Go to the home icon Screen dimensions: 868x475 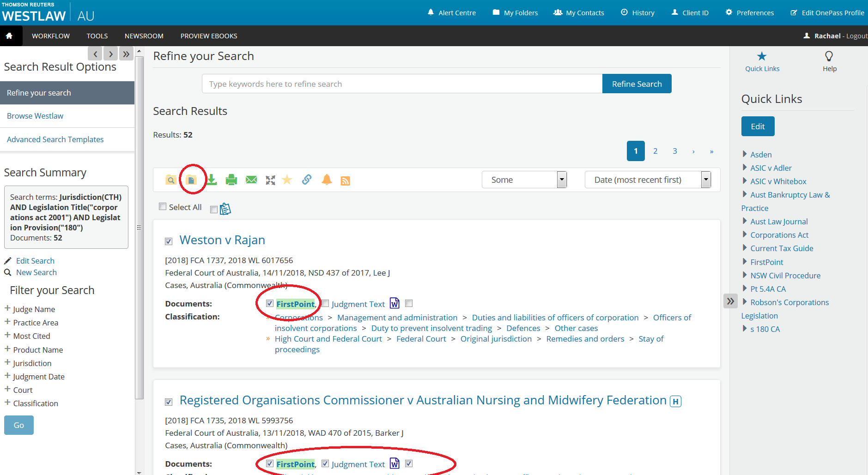pyautogui.click(x=9, y=36)
